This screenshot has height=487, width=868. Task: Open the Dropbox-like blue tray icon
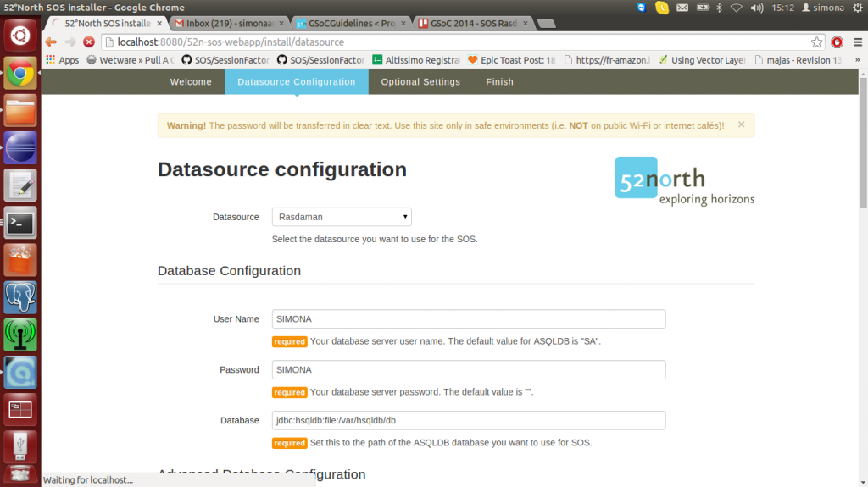click(642, 8)
